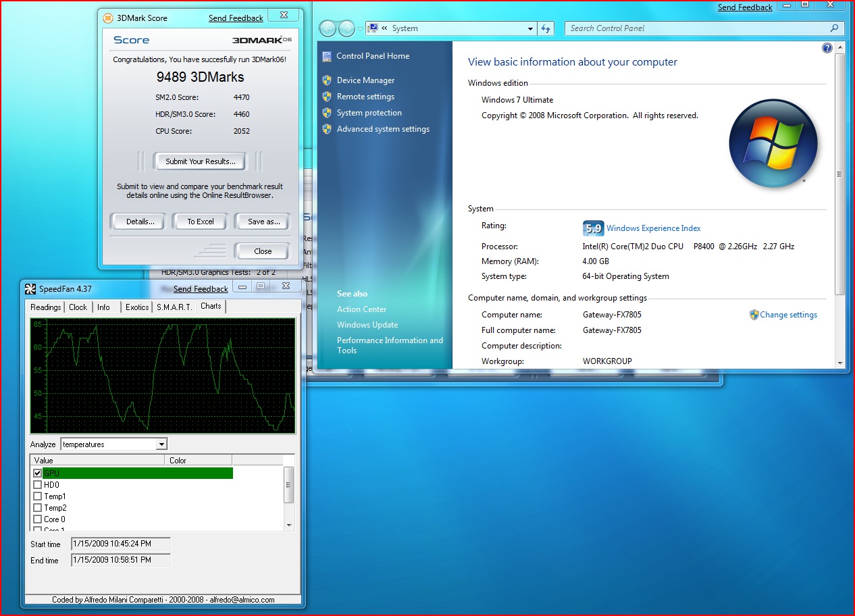Click Send Feedback in the SpeedFan window
The width and height of the screenshot is (855, 616).
[x=201, y=289]
